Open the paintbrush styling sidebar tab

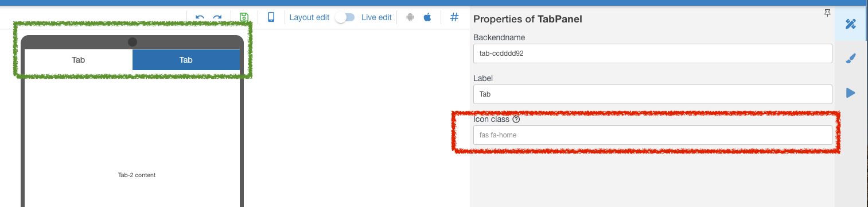click(x=851, y=58)
